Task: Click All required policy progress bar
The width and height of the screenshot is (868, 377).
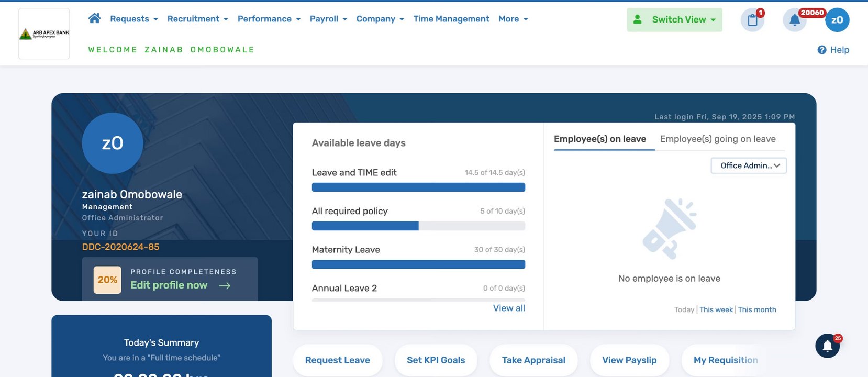Action: pos(418,226)
